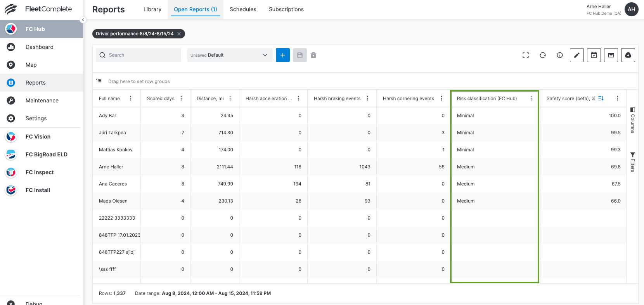Screen dimensions: 644x305
Task: Click the Dashboard gauge icon
Action: point(11,47)
